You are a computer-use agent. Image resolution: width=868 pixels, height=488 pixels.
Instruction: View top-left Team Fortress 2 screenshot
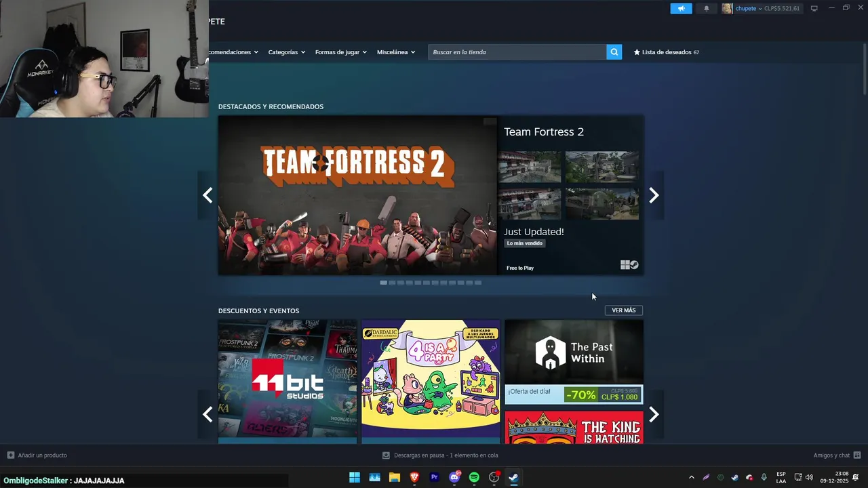(530, 167)
